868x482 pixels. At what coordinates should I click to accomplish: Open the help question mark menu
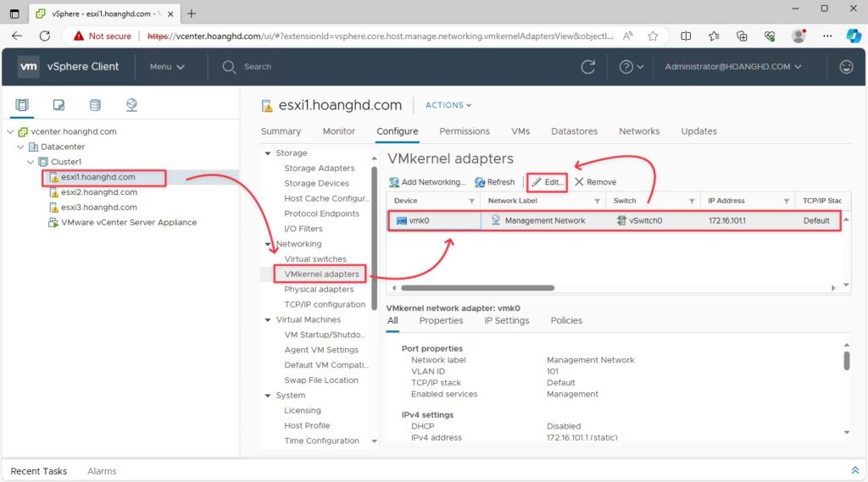[x=631, y=67]
